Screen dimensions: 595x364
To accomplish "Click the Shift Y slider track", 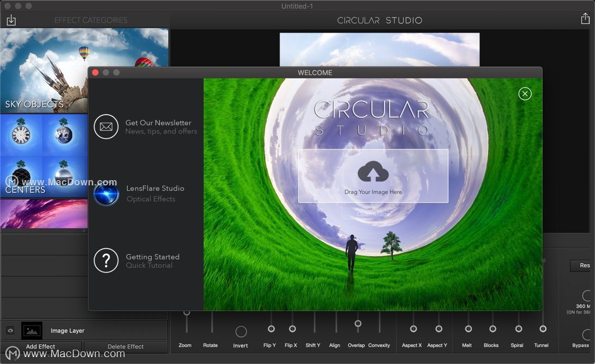I will point(315,322).
